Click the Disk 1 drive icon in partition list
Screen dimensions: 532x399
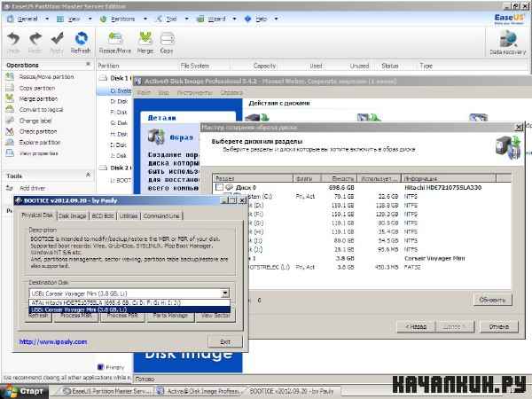(x=103, y=78)
